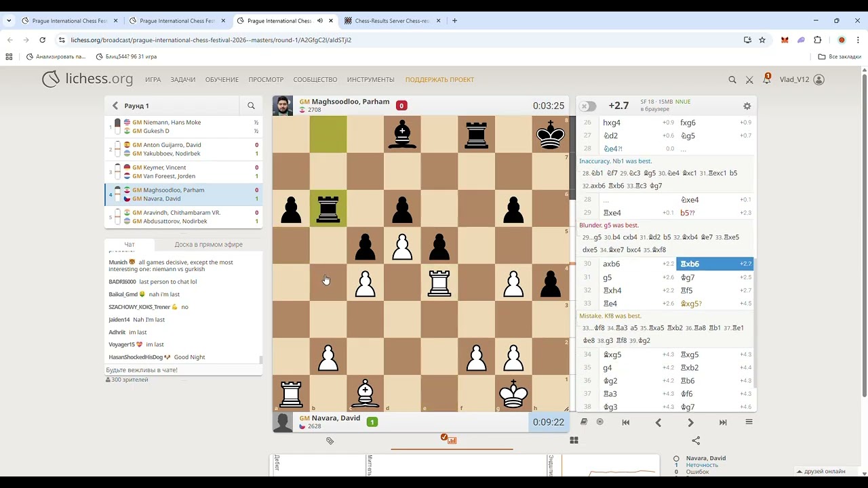
Task: Open the share and export tab
Action: 696,441
